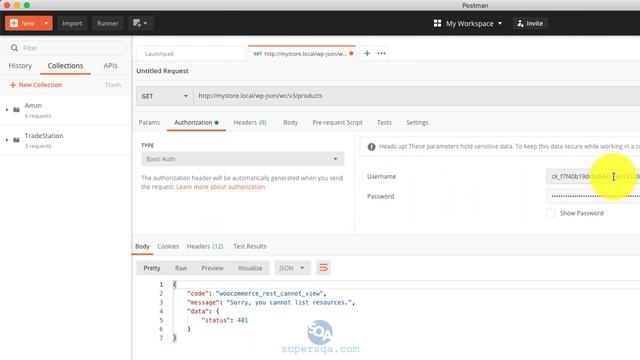
Task: Open the Runner
Action: [x=107, y=23]
